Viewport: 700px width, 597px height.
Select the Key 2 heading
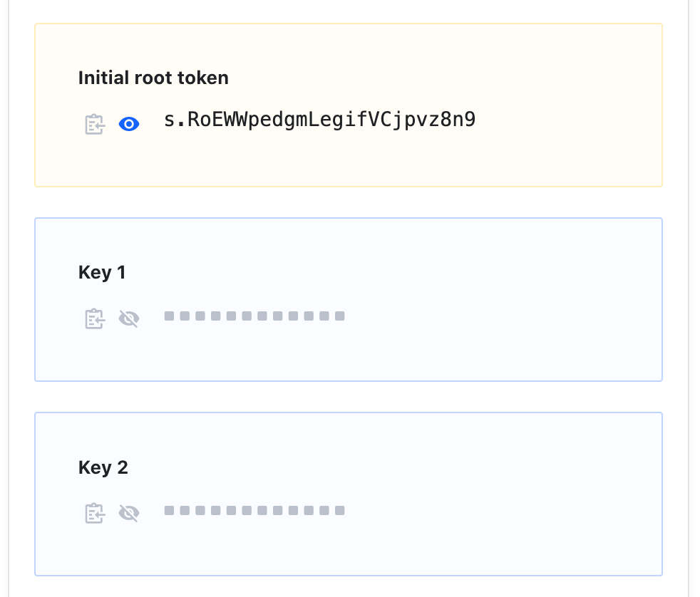point(103,467)
